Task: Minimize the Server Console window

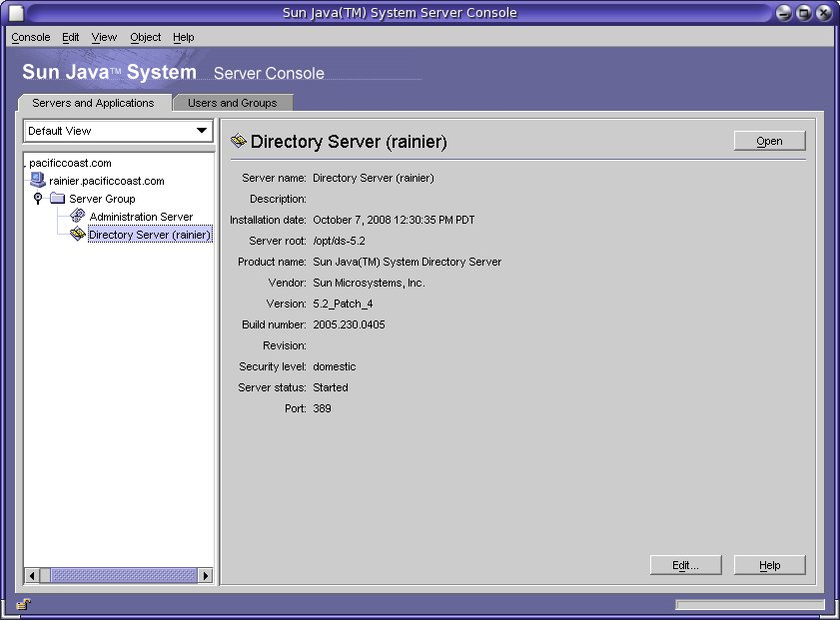Action: [x=784, y=13]
